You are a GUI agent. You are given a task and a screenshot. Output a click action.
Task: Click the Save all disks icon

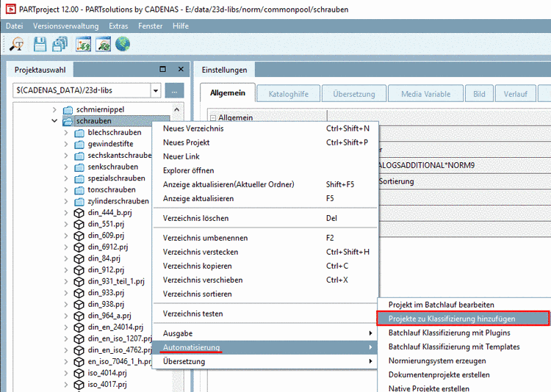[60, 45]
